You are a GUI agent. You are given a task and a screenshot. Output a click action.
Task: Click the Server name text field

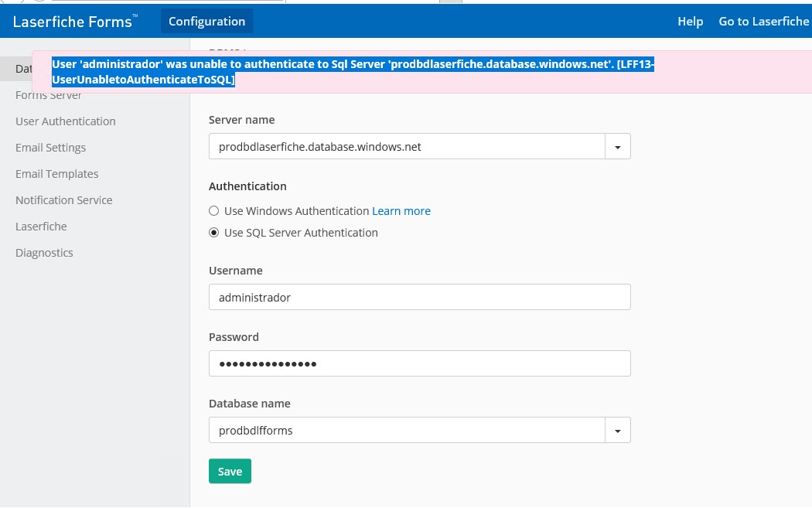coord(407,146)
